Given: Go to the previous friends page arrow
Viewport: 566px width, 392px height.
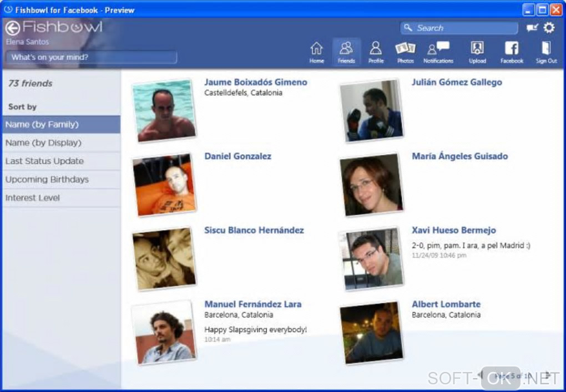Looking at the screenshot, I should coord(481,375).
